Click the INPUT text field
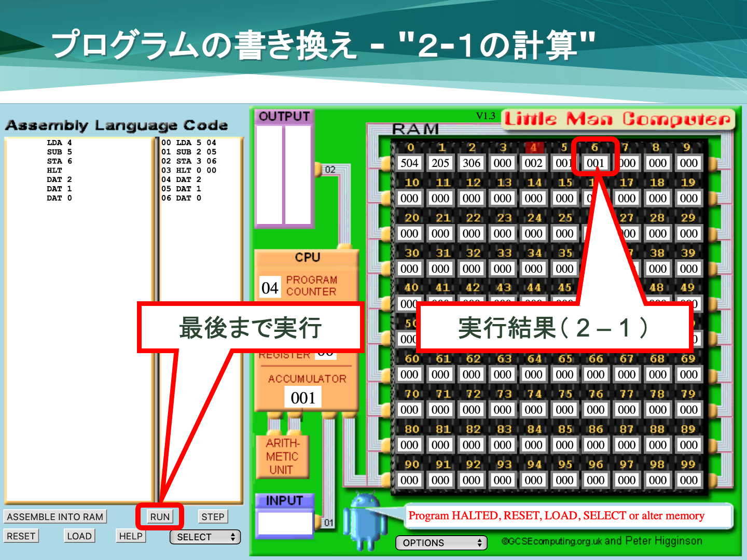Screen dimensions: 747x560 click(285, 523)
